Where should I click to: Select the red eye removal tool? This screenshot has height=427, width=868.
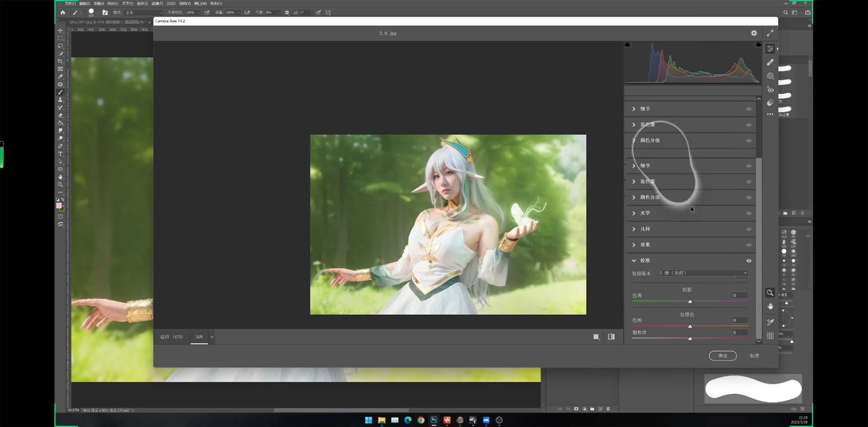770,90
